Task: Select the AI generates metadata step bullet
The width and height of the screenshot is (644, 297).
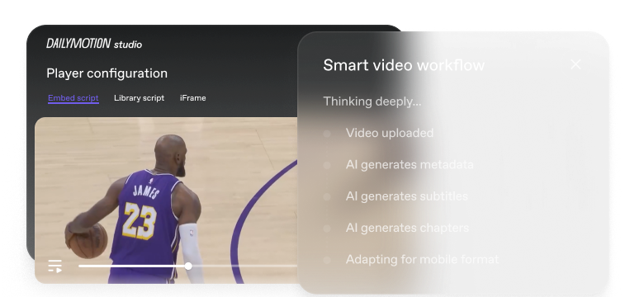Action: click(327, 165)
